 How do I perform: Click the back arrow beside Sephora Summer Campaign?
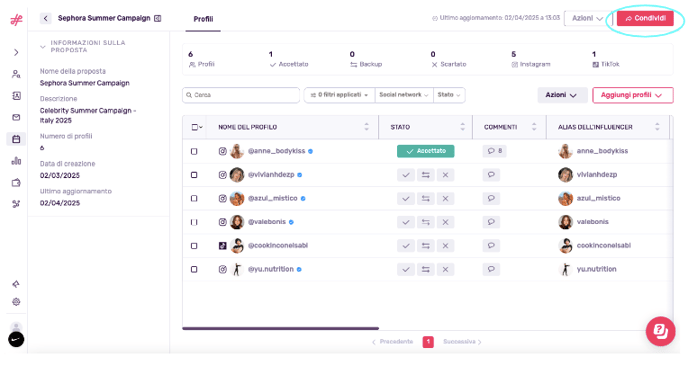pyautogui.click(x=46, y=18)
